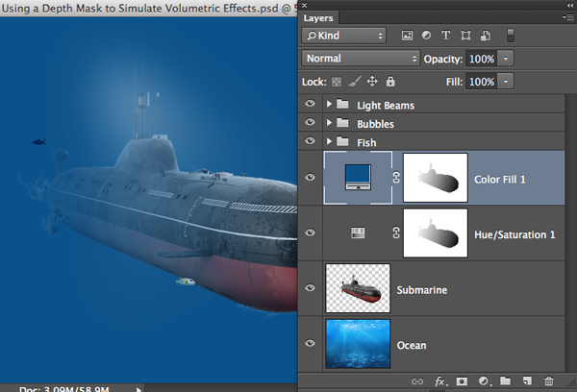
Task: Open the Opacity slider dropdown arrow
Action: 507,58
